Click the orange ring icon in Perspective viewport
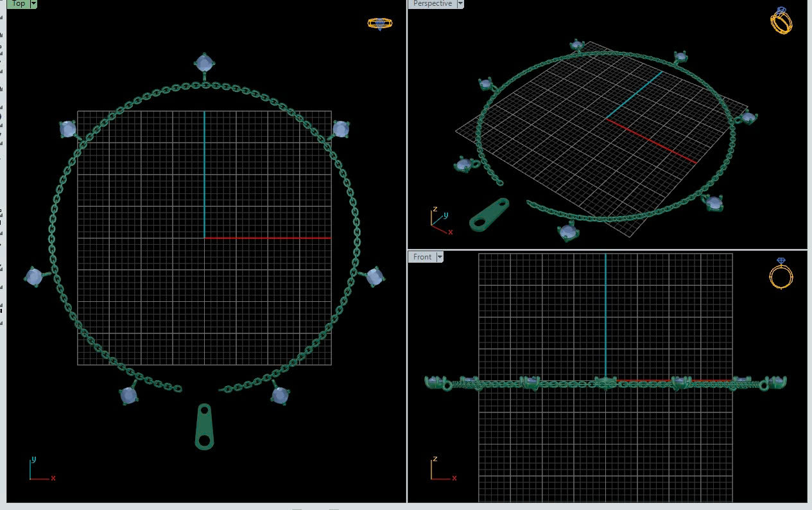This screenshot has height=510, width=812. click(781, 21)
